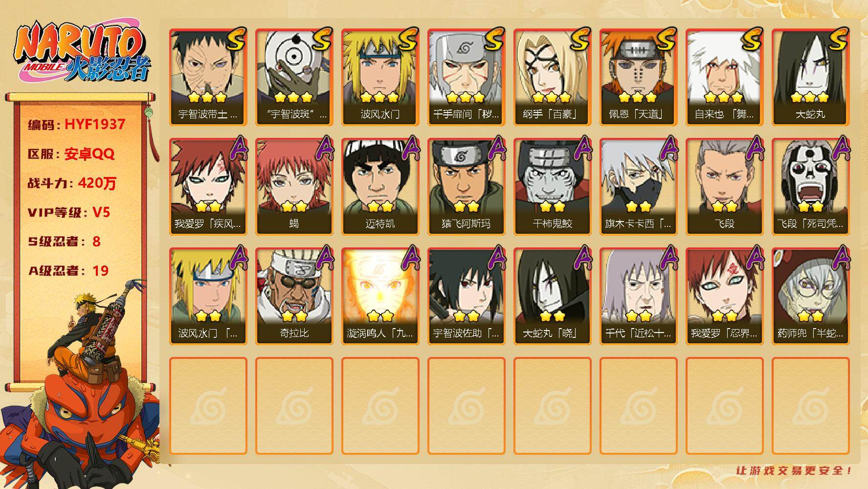Click the 蝎 A-rank ninja card

[x=294, y=187]
